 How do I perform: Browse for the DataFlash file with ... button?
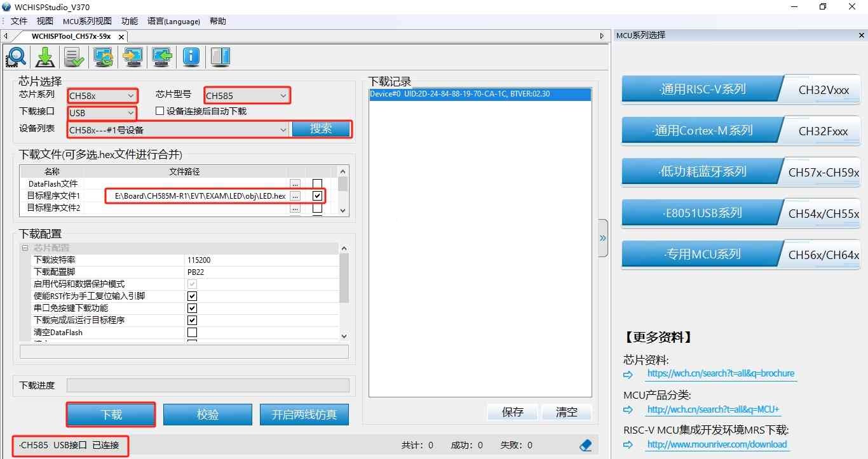click(295, 183)
